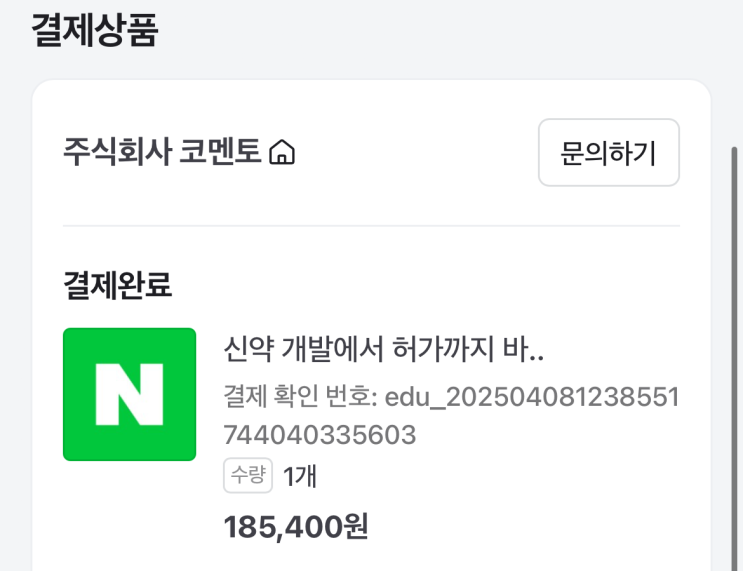Click the divider line under the seller name
Screen dimensions: 743x571
[371, 226]
